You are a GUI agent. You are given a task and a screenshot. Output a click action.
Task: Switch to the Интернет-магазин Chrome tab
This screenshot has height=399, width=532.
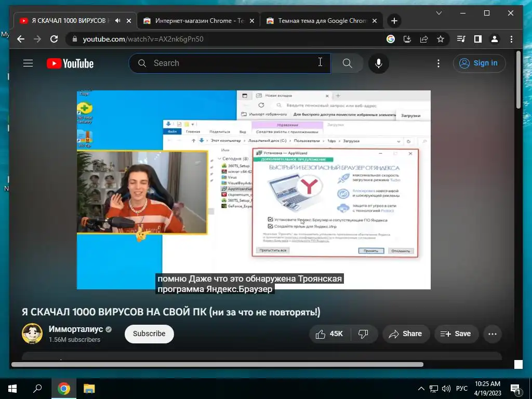point(199,21)
